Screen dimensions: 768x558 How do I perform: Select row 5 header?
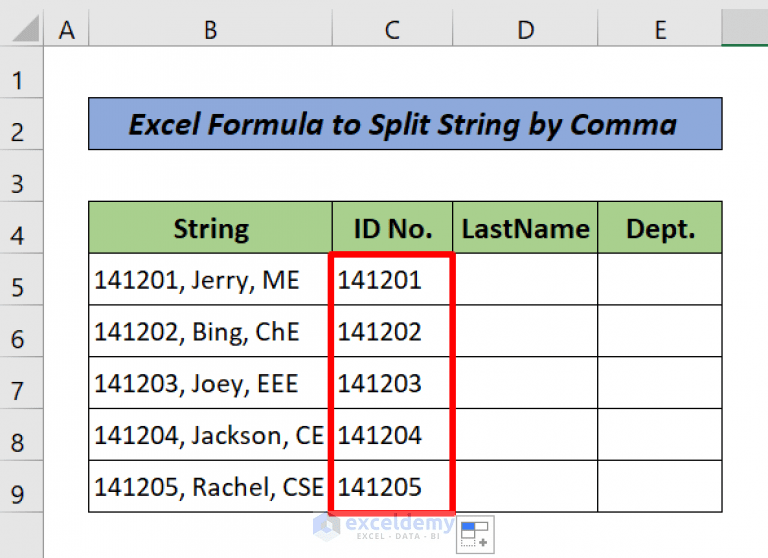(x=22, y=279)
